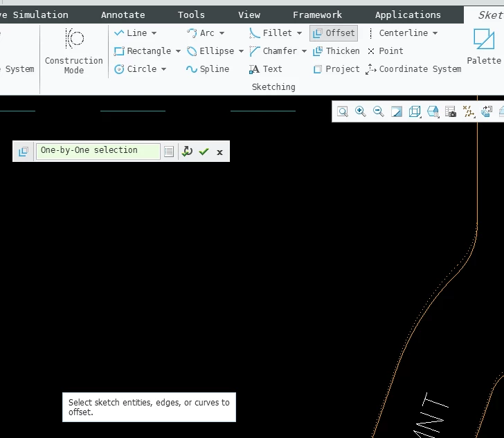The width and height of the screenshot is (504, 438).
Task: Select the Circle sketch tool
Action: [136, 69]
